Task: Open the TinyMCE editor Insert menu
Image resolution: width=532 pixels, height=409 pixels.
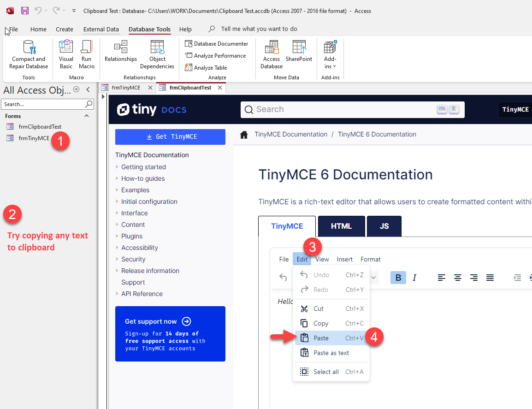Action: click(345, 259)
